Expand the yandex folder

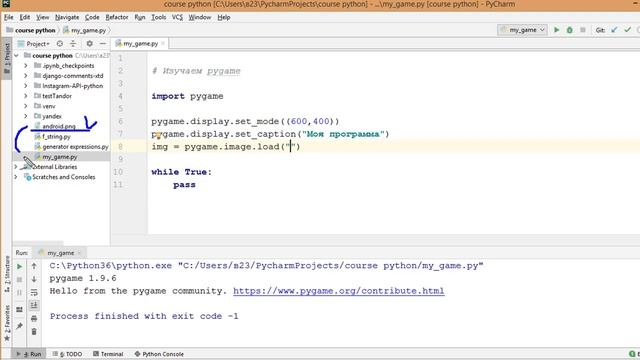(26, 116)
